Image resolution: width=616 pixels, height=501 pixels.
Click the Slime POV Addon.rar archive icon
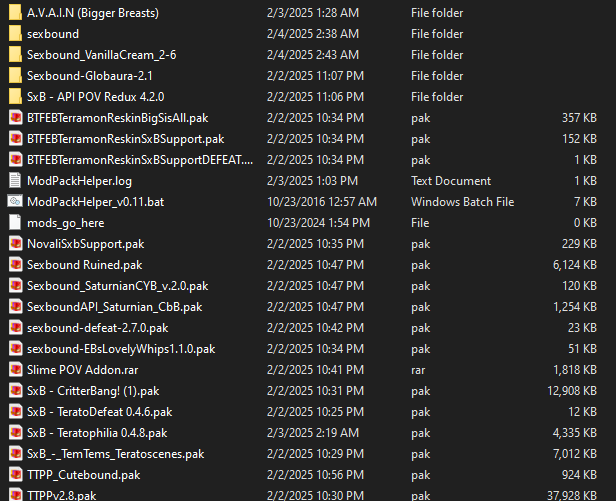(x=14, y=370)
